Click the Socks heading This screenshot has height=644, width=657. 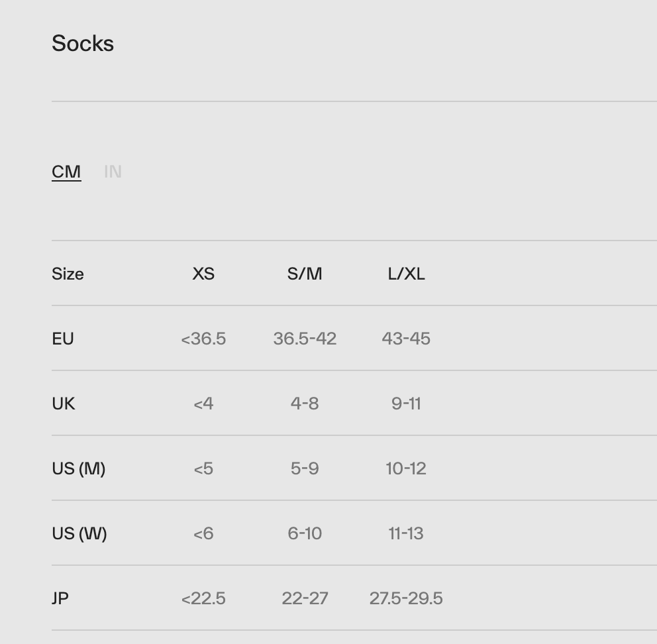click(x=82, y=43)
